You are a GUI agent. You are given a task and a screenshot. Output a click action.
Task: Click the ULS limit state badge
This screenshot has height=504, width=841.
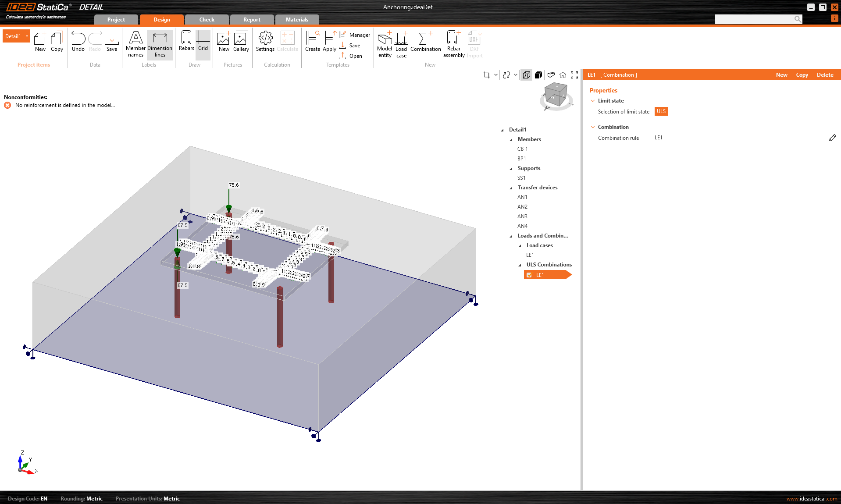pyautogui.click(x=661, y=111)
